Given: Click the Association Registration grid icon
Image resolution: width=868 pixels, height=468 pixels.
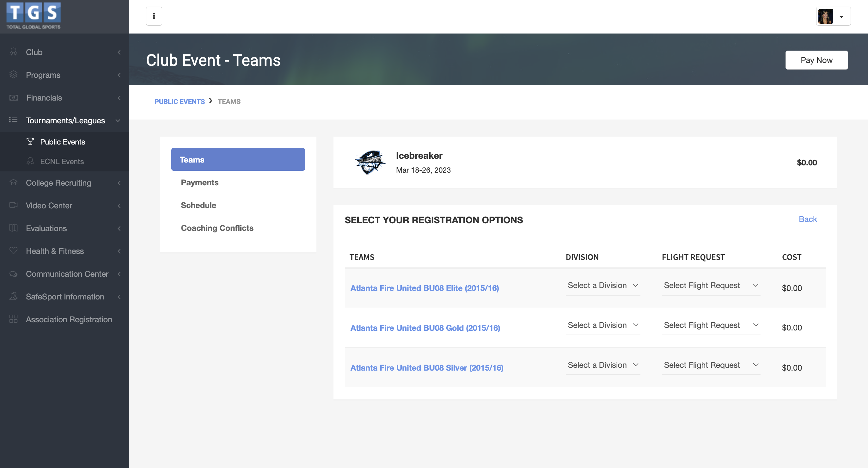Looking at the screenshot, I should click(14, 319).
